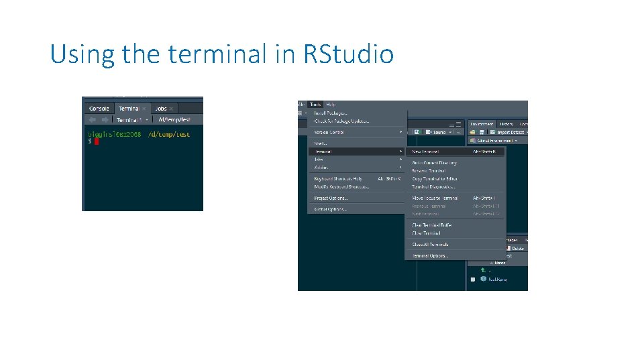Open the Tools menu

tap(315, 105)
